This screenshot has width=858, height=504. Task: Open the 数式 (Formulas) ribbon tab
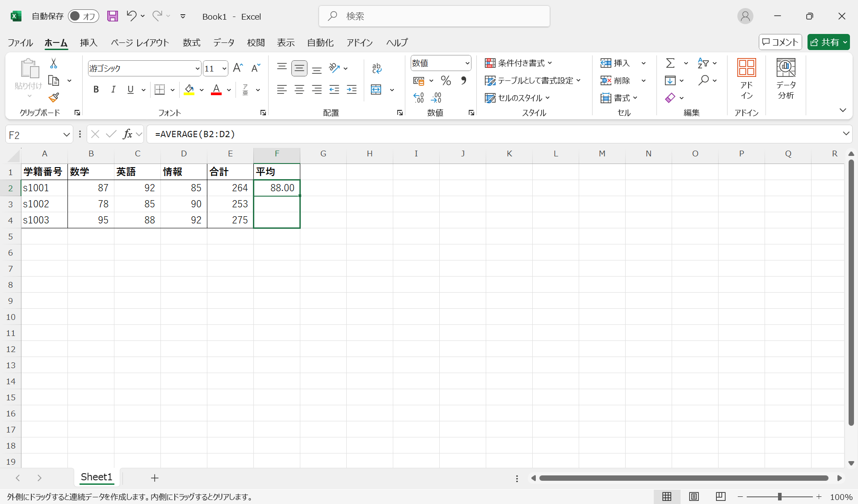pos(191,42)
